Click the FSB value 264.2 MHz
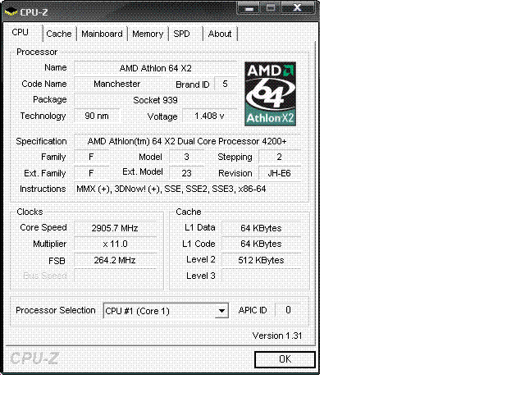Screen dimensions: 525x420 coord(115,260)
